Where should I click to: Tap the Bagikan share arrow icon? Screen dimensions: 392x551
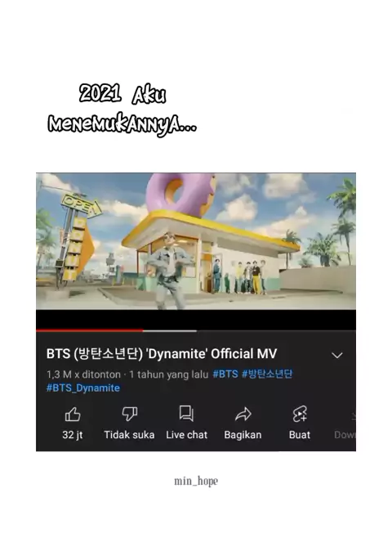[x=243, y=414]
